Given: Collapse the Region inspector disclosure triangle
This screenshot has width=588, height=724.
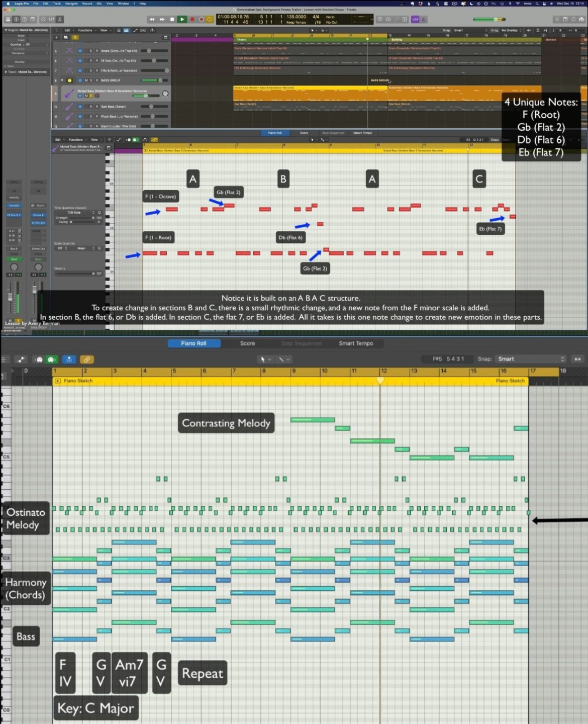Looking at the screenshot, I should pos(6,30).
